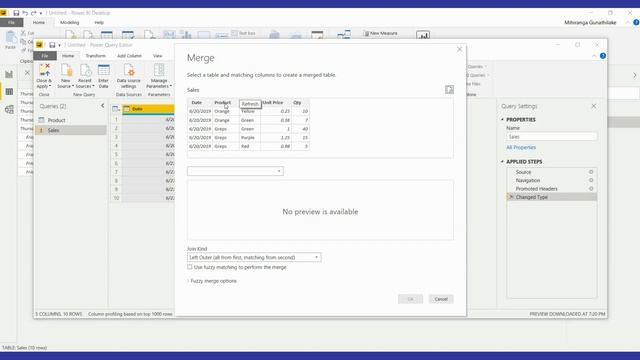Open the Transform ribbon tab
640x360 pixels.
(96, 56)
